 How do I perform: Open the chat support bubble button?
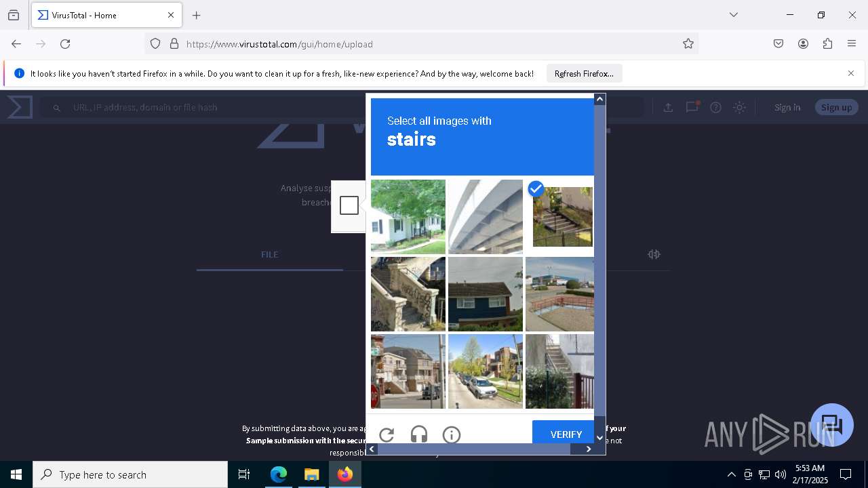tap(831, 425)
